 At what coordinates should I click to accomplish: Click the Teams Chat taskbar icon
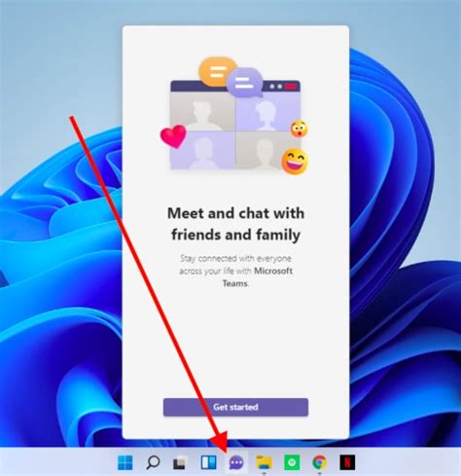pos(236,462)
